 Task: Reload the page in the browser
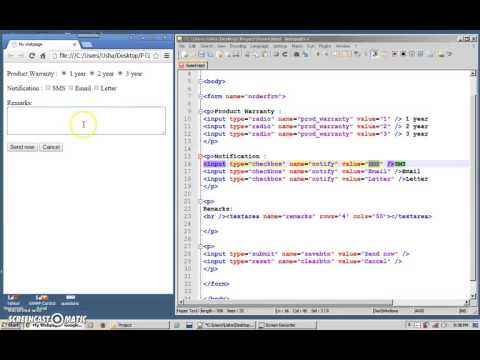tap(32, 56)
